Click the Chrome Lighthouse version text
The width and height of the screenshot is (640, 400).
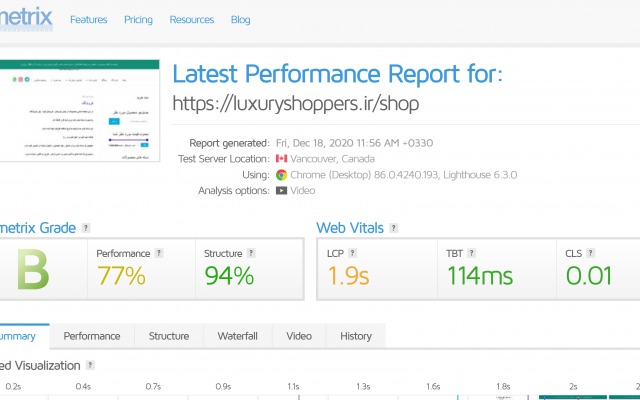pos(403,175)
